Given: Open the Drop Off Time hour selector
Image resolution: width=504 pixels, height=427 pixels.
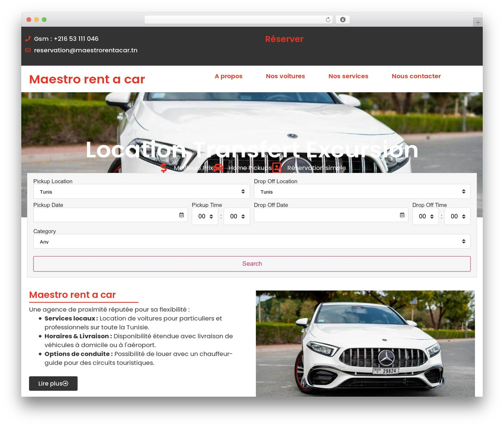Looking at the screenshot, I should tap(426, 216).
